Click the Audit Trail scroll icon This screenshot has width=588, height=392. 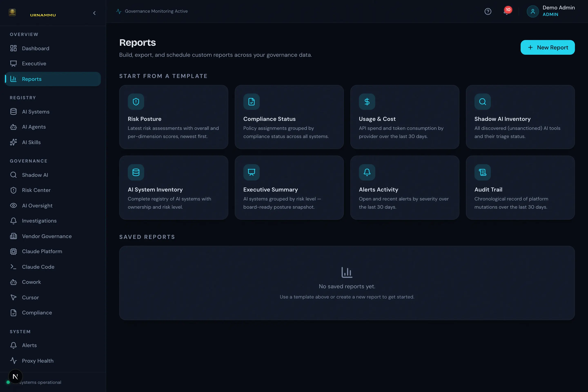click(x=482, y=172)
